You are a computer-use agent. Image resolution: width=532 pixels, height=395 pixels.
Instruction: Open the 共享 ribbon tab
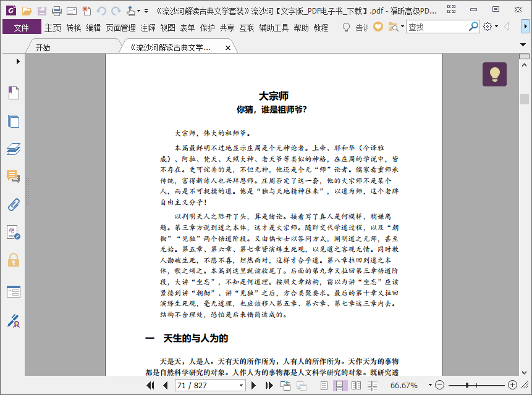[227, 27]
